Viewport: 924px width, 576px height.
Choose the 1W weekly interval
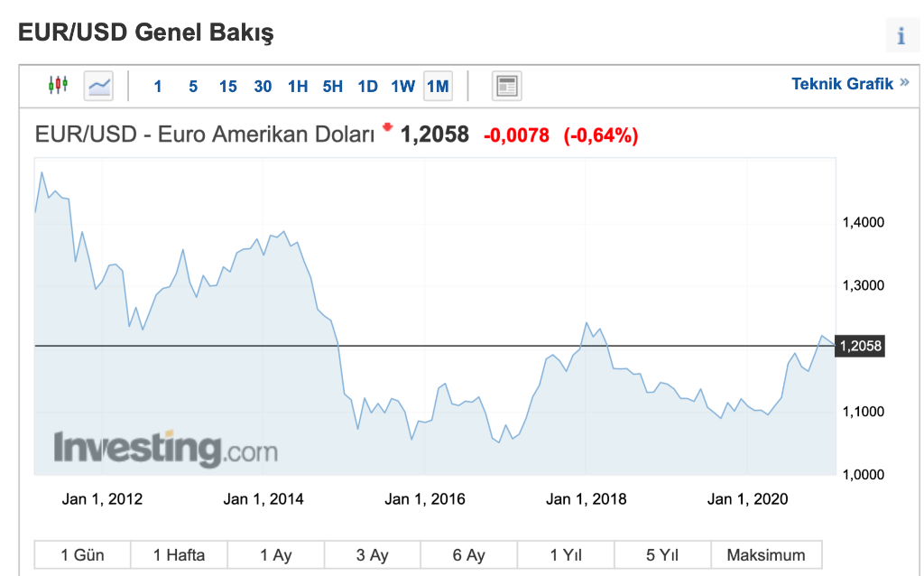[x=403, y=87]
